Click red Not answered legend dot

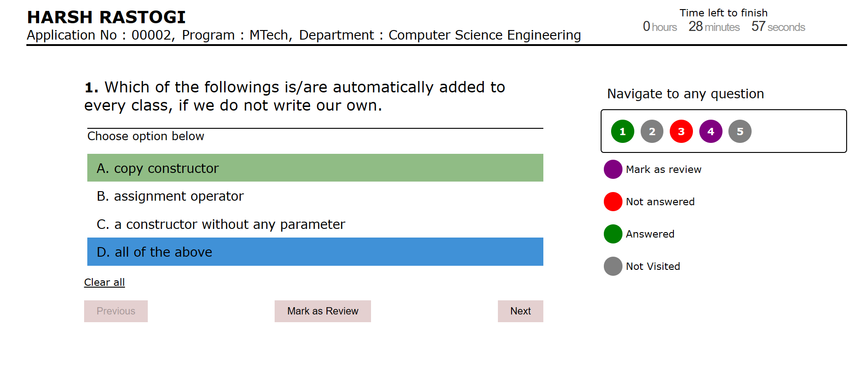(613, 202)
